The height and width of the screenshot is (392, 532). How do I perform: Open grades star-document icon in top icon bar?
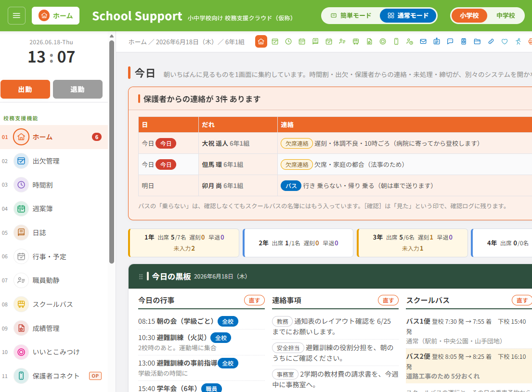(369, 41)
